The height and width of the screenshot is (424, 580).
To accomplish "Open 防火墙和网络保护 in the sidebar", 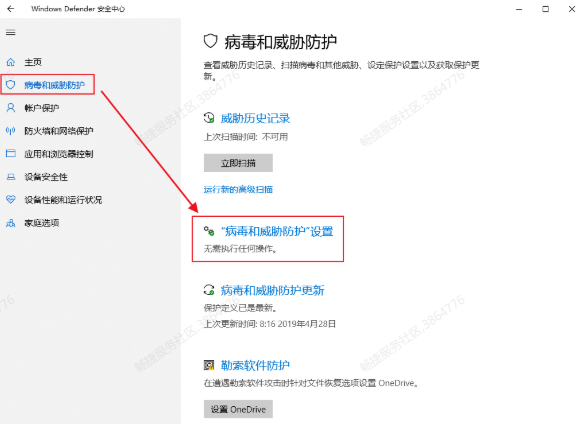I will point(59,131).
